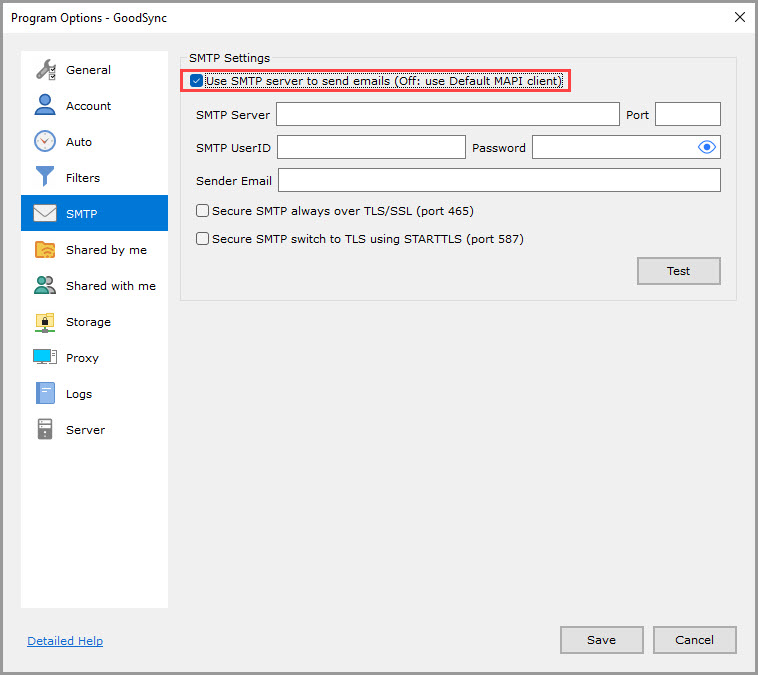Click the Shared by me folder icon
This screenshot has height=675, width=758.
[45, 249]
